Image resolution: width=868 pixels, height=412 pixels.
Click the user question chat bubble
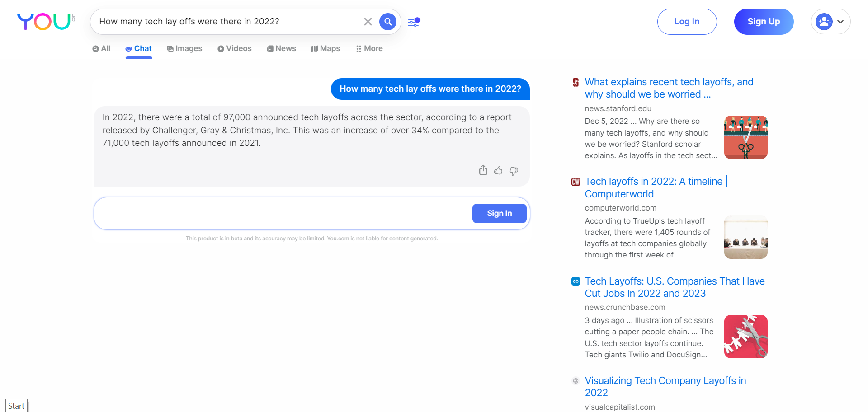(430, 89)
